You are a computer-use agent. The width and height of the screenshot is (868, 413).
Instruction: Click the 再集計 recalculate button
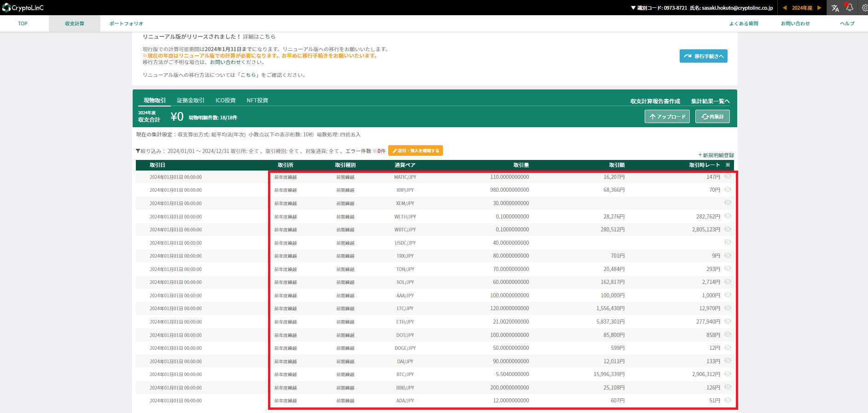pos(712,117)
